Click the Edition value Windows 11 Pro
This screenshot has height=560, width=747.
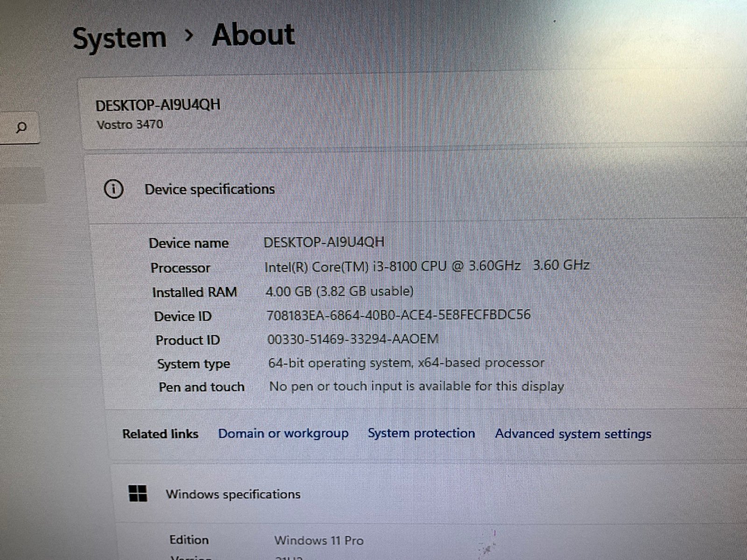point(319,541)
